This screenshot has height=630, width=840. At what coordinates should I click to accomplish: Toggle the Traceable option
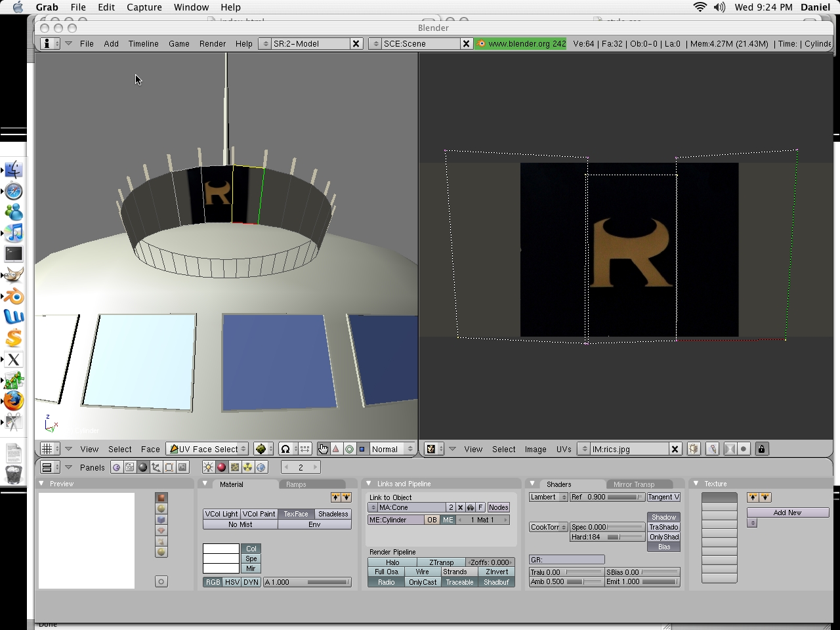(x=459, y=582)
